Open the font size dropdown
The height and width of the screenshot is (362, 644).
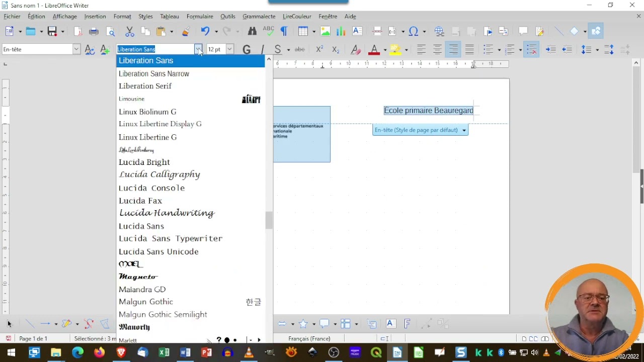(229, 49)
